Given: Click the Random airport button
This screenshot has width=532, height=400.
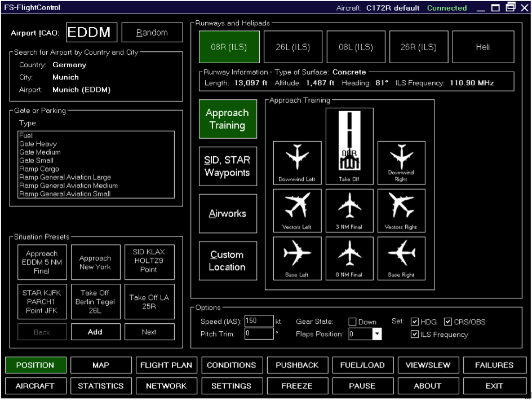Looking at the screenshot, I should (x=152, y=33).
